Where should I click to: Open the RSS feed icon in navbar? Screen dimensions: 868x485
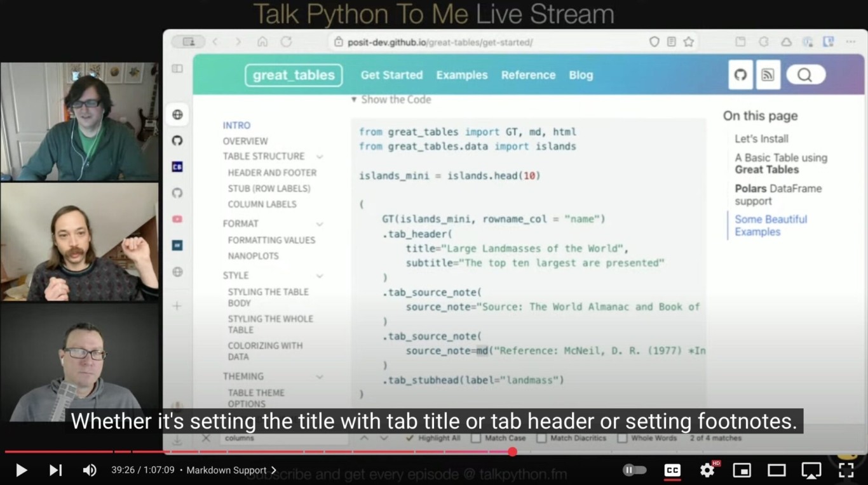click(768, 75)
